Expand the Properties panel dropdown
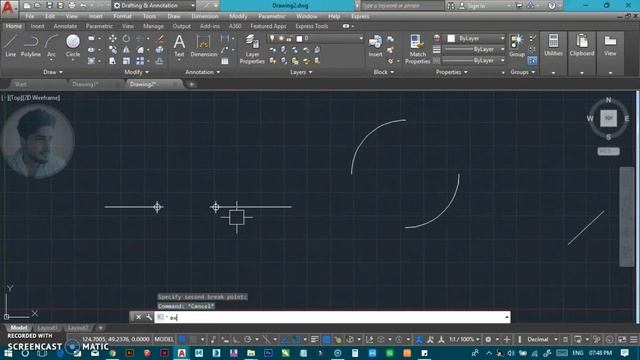This screenshot has height=360, width=640. click(x=451, y=72)
